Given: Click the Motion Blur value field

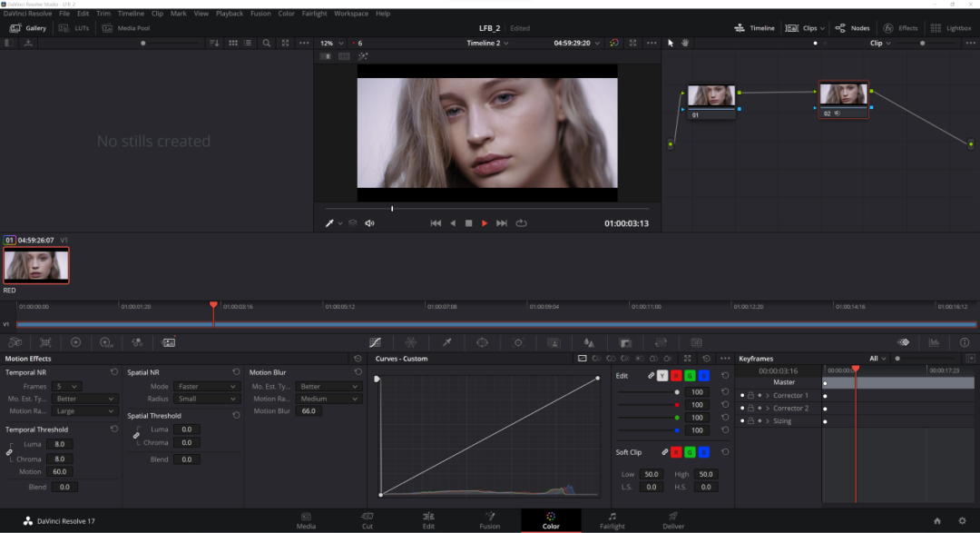Looking at the screenshot, I should pyautogui.click(x=309, y=411).
